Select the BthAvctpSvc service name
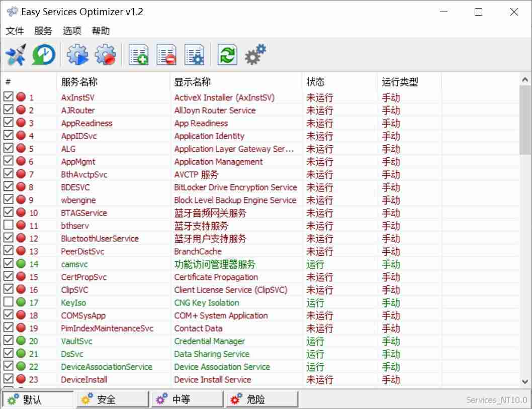The width and height of the screenshot is (532, 409). pos(84,175)
